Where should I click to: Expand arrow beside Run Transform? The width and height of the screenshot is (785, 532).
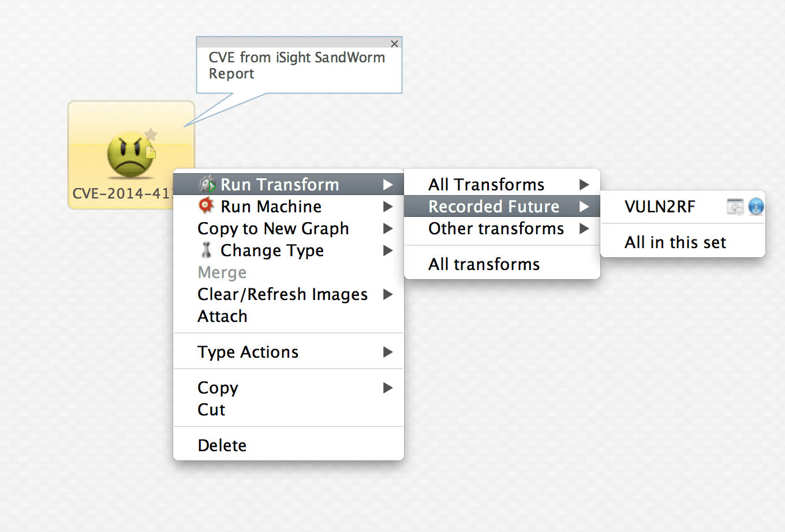click(x=388, y=185)
